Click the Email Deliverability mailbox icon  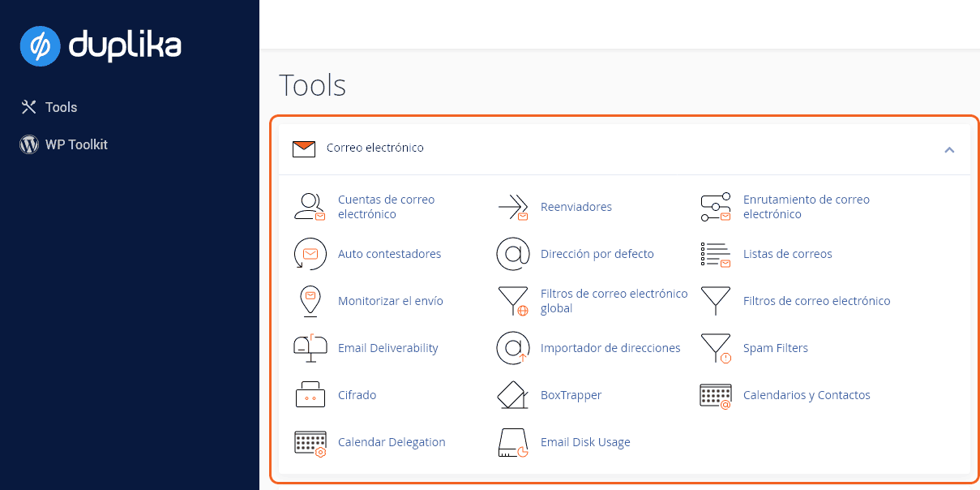pos(309,348)
